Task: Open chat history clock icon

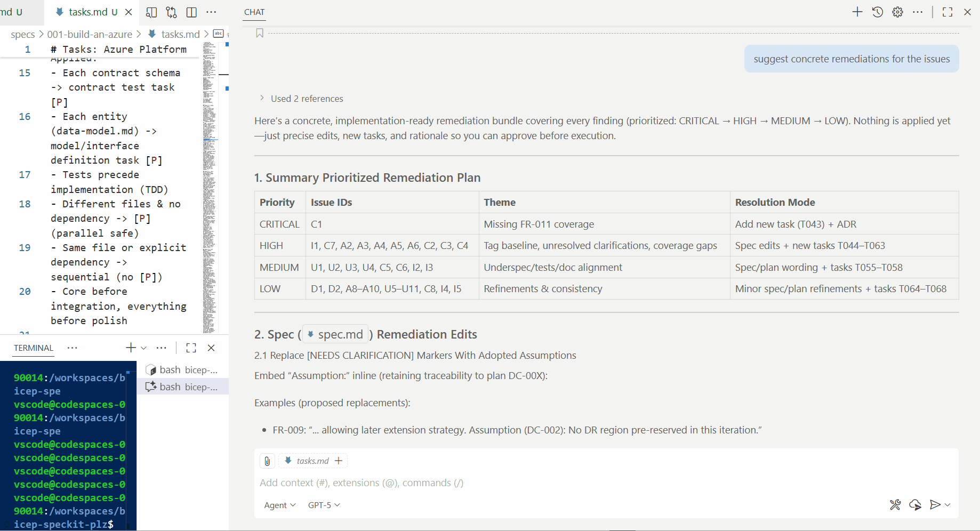Action: [878, 12]
